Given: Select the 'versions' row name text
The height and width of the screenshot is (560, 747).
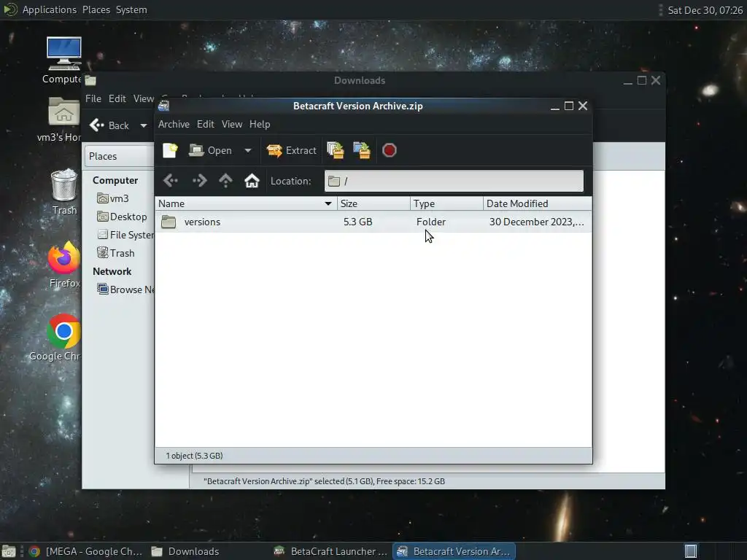Looking at the screenshot, I should click(203, 222).
